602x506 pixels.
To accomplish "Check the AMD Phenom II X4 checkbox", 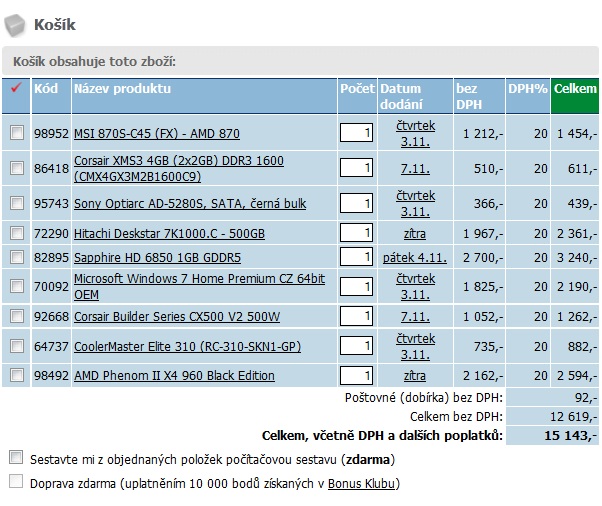I will point(17,375).
